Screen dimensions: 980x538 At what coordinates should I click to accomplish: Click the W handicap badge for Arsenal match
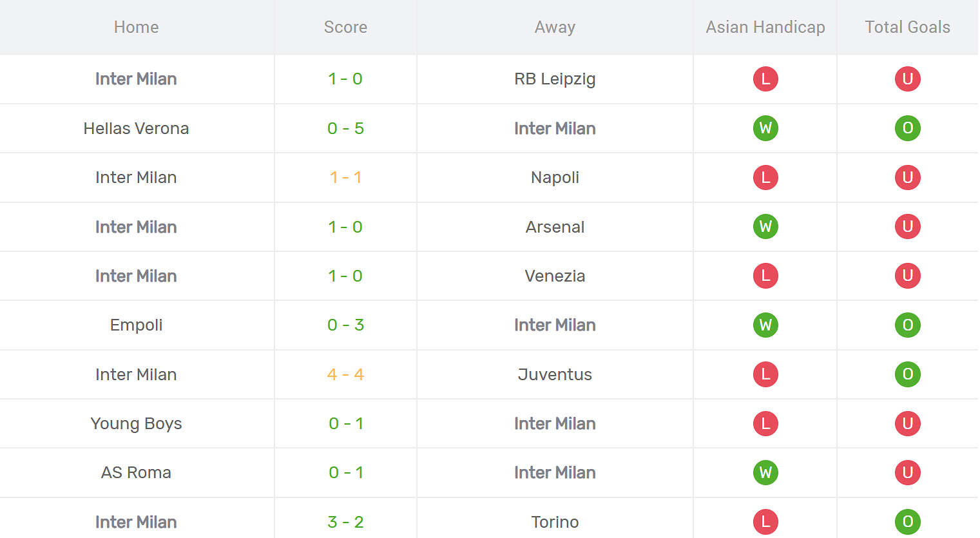point(765,227)
